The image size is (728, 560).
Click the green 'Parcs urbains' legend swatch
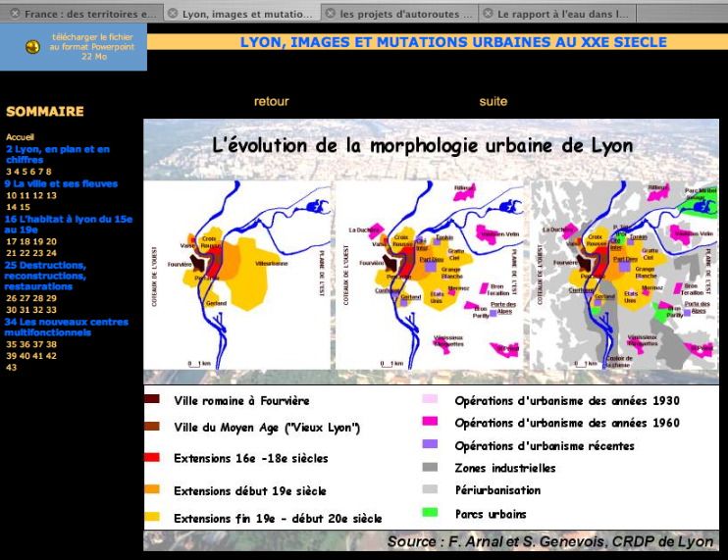click(x=430, y=512)
